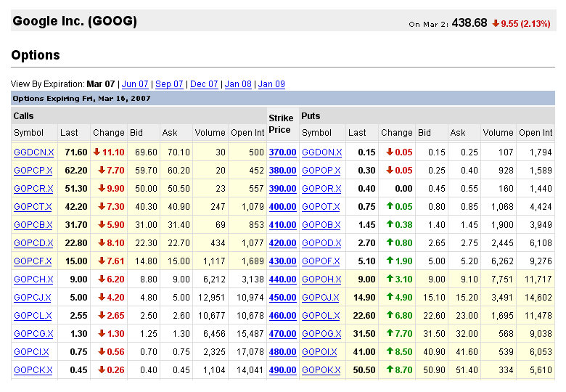Open the Dec 07 expiration link

point(204,84)
